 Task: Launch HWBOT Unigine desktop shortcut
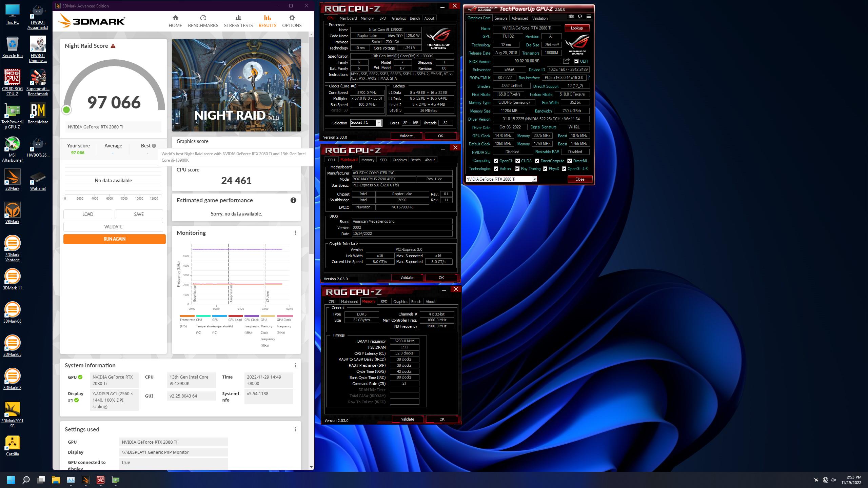coord(38,50)
